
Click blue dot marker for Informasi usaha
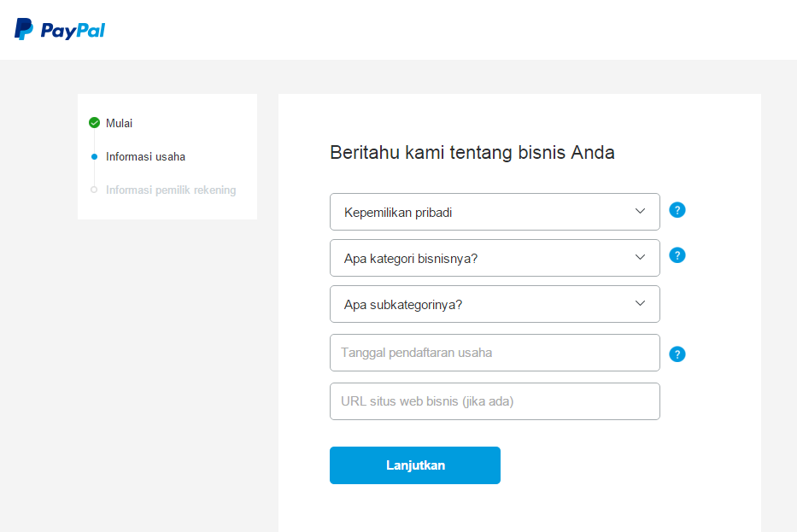click(94, 156)
